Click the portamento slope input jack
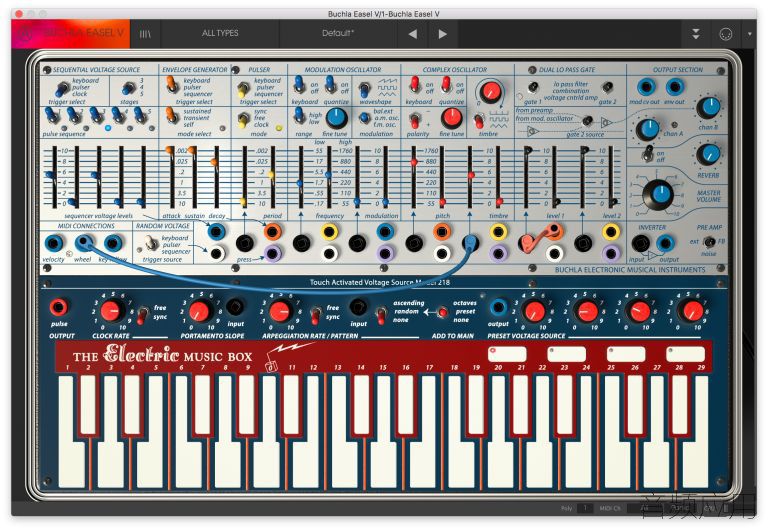 click(x=236, y=308)
